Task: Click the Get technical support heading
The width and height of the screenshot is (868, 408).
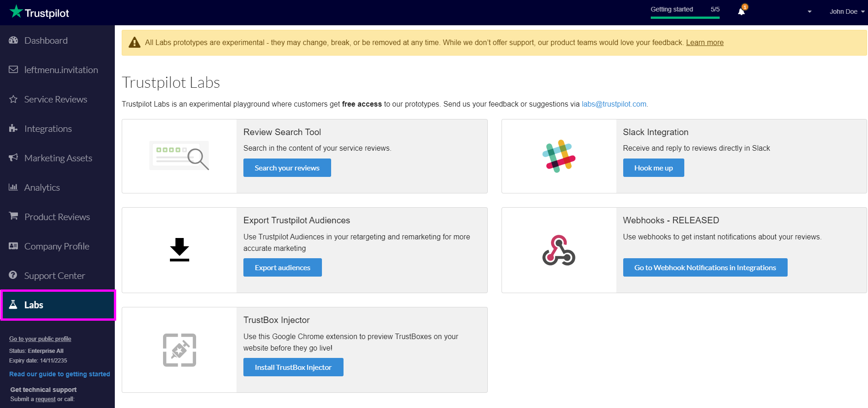Action: [x=44, y=390]
